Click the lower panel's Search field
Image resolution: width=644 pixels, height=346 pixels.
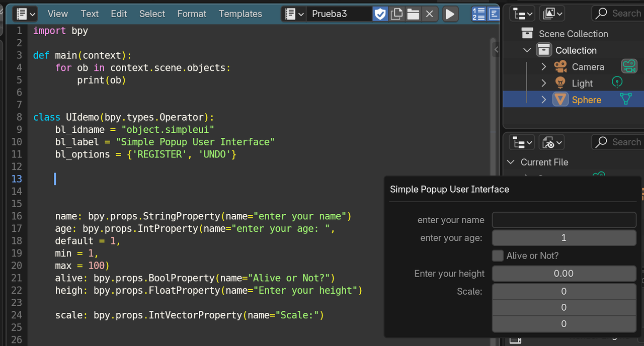tap(618, 142)
